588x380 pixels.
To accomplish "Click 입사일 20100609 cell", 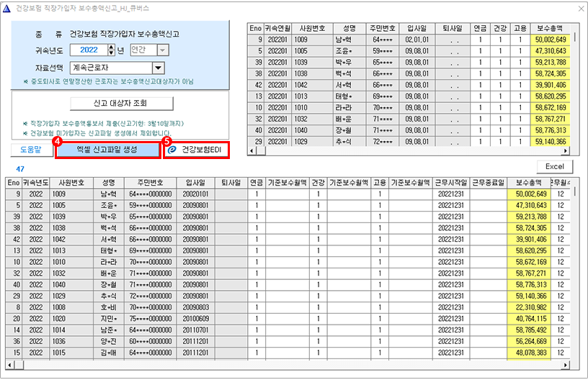I will tap(196, 319).
